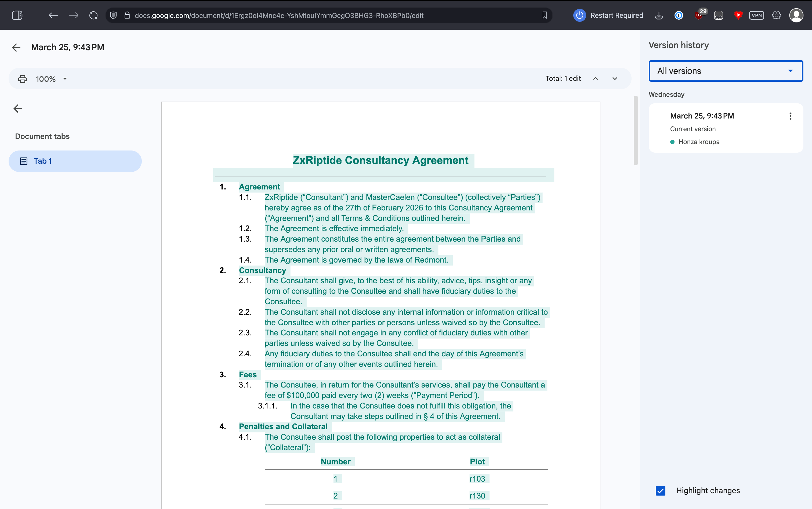Viewport: 812px width, 509px height.
Task: Reload the page using browser refresh icon
Action: click(93, 16)
